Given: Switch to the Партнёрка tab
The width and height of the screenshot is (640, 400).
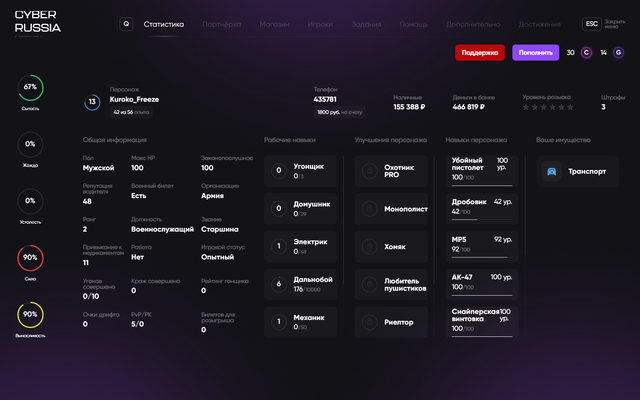Looking at the screenshot, I should coord(222,24).
